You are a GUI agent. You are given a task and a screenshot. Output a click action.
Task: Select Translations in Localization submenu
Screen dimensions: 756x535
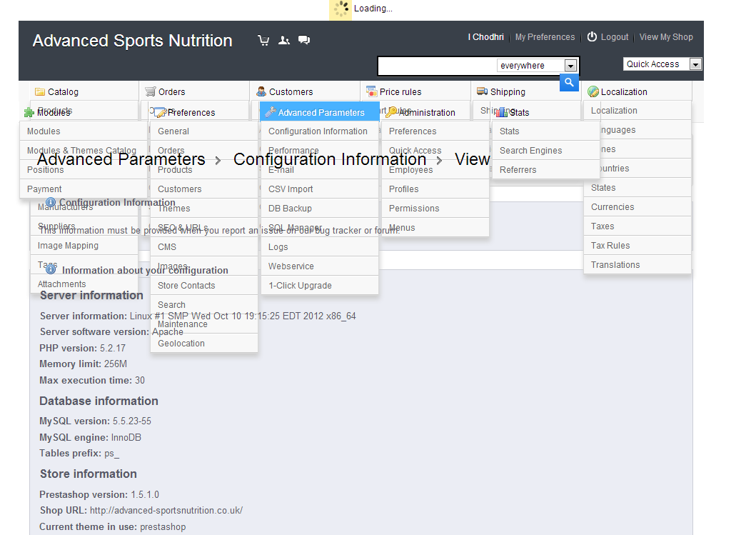(x=637, y=265)
